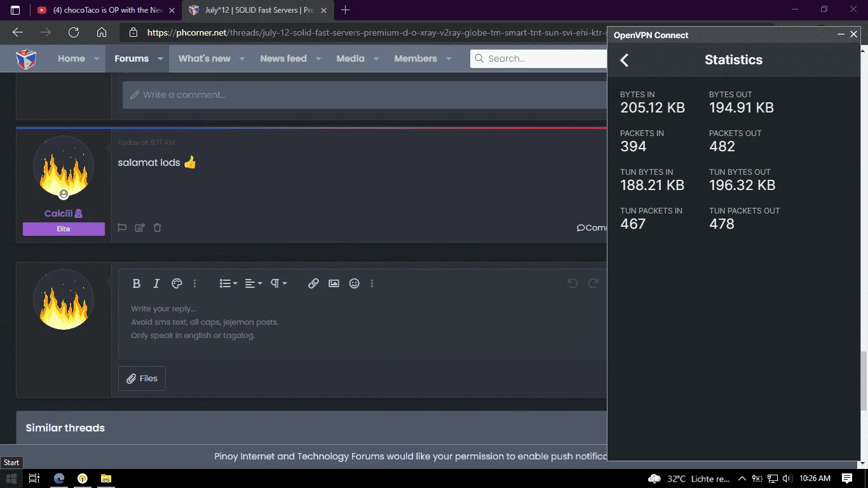Click the Similar threads heading
868x488 pixels.
pyautogui.click(x=65, y=428)
